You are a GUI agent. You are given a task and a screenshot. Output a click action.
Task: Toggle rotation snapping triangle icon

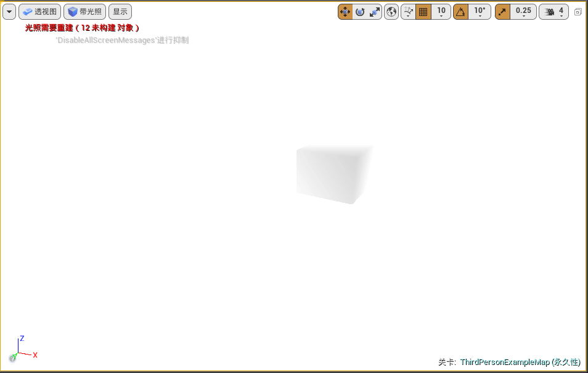tap(460, 12)
